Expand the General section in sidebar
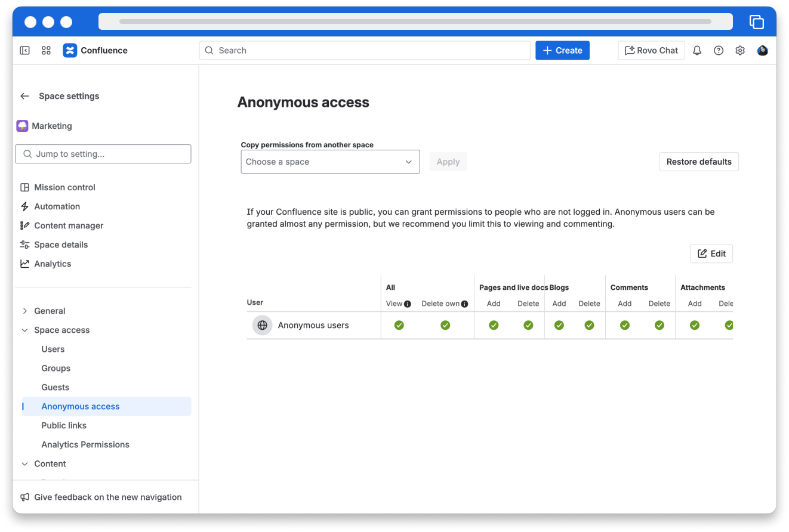The width and height of the screenshot is (789, 532). click(x=25, y=311)
